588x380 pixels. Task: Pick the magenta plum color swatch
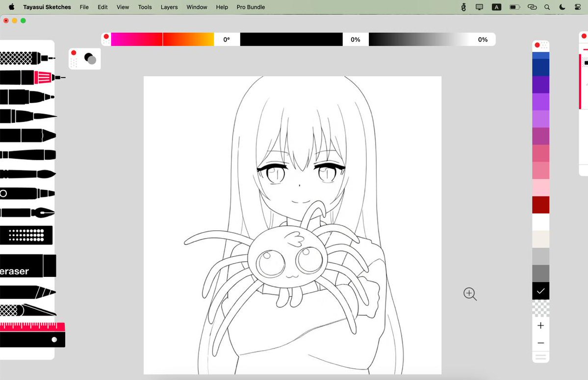[541, 136]
